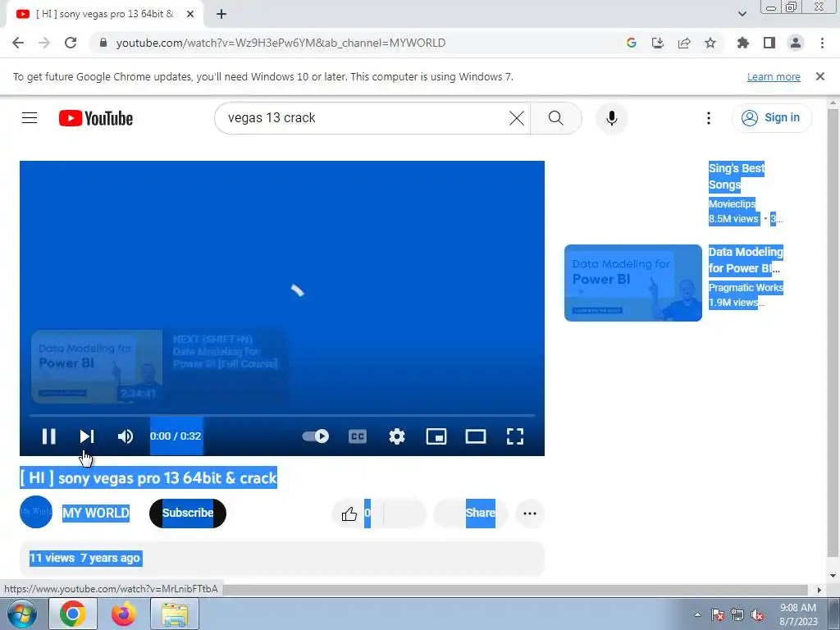This screenshot has height=630, width=840.
Task: Toggle the autoplay switch in player
Action: 316,436
